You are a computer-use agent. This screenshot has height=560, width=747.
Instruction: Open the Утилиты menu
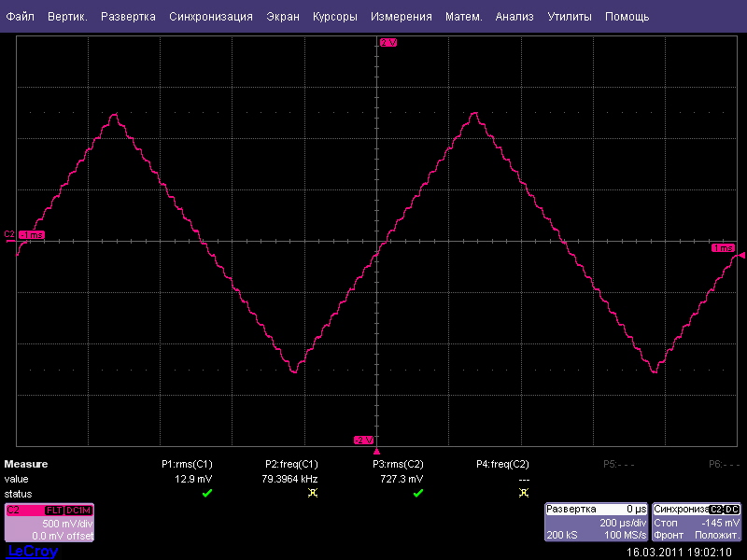pyautogui.click(x=570, y=17)
